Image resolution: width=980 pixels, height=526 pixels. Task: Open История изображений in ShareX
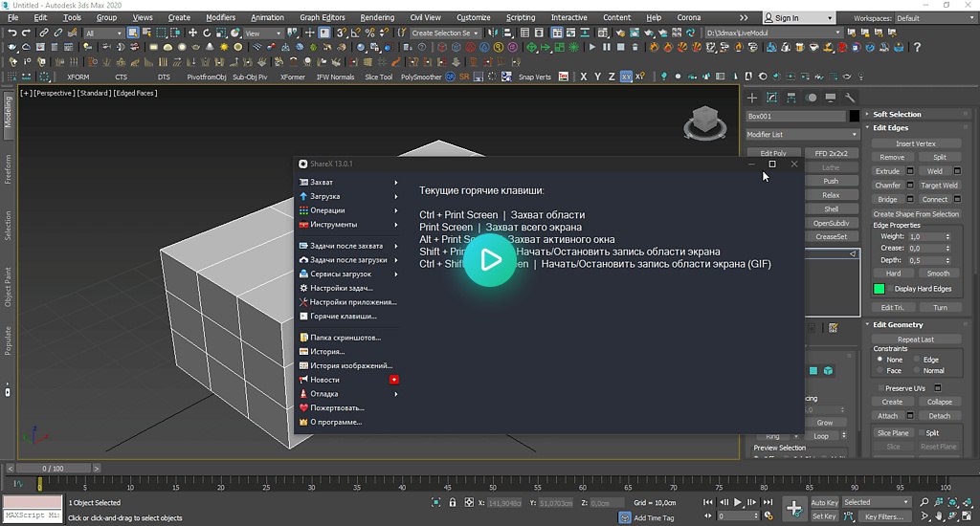tap(348, 365)
